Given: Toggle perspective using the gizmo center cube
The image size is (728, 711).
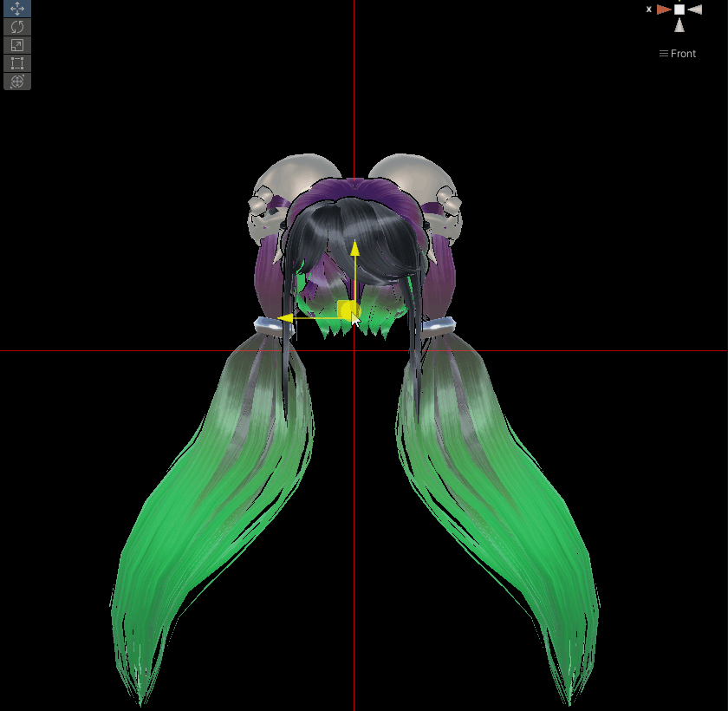Looking at the screenshot, I should [679, 10].
